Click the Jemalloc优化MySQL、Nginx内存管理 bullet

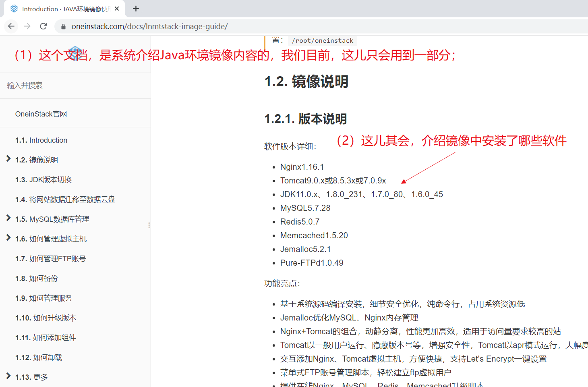[349, 318]
